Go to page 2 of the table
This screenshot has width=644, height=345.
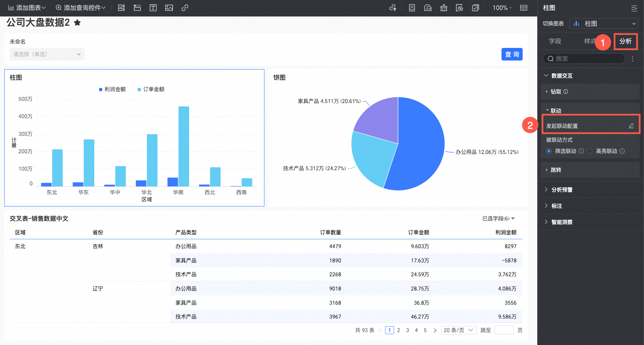pyautogui.click(x=399, y=330)
